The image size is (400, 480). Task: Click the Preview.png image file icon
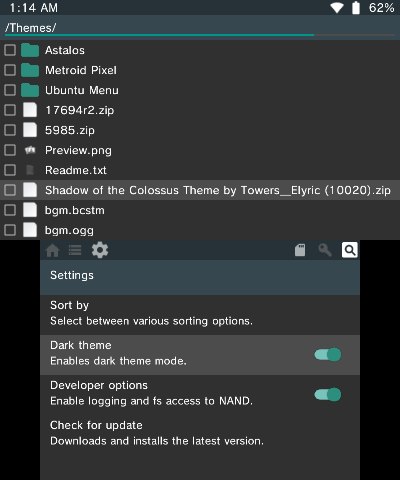[x=30, y=150]
